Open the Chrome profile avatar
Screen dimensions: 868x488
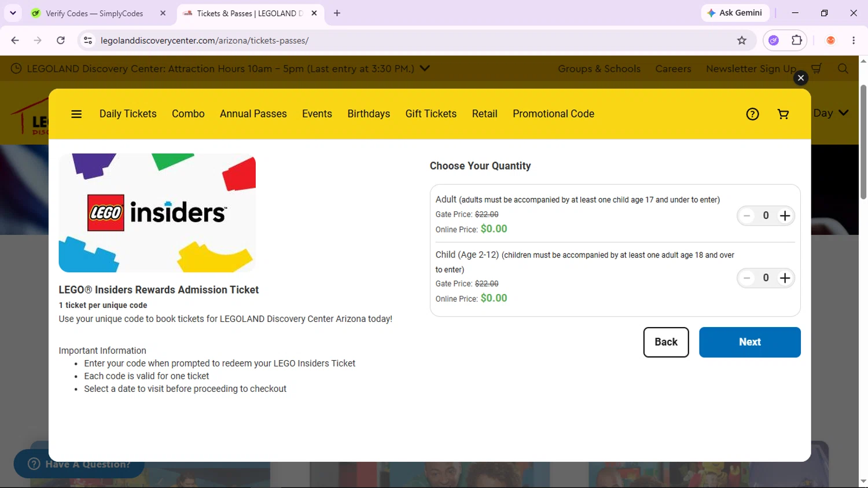point(830,41)
